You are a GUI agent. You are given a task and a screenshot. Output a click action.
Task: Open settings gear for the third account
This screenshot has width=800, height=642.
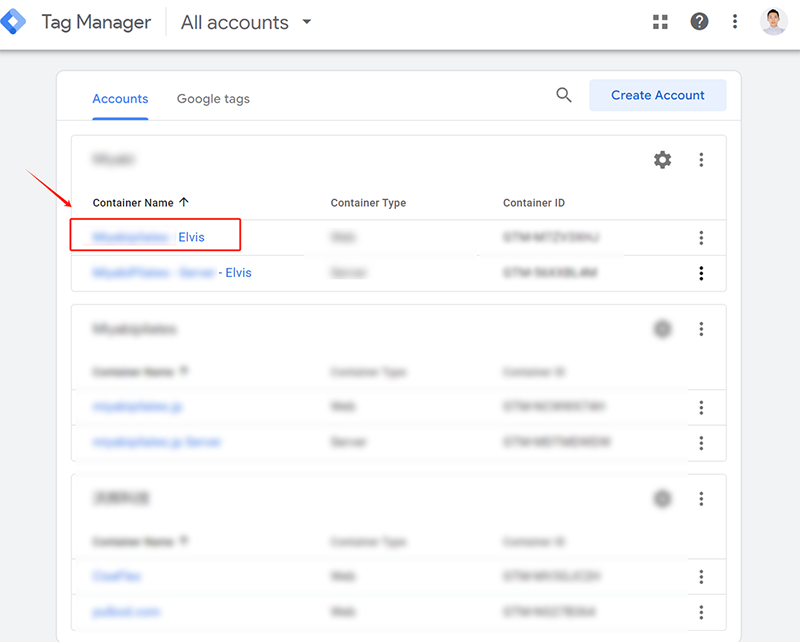(x=662, y=498)
